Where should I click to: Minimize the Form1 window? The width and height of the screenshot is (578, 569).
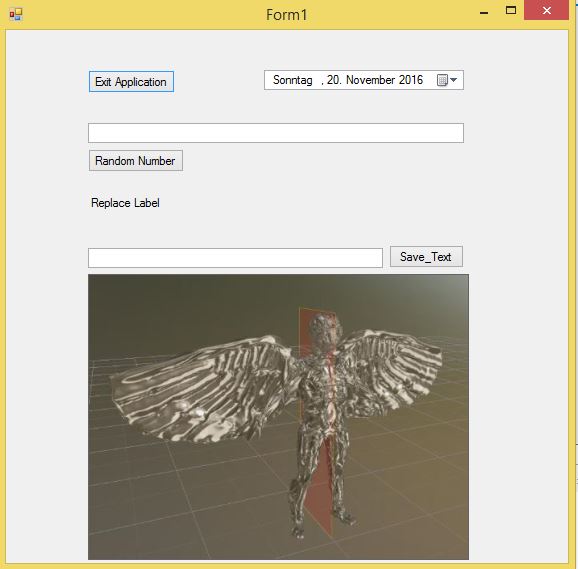pos(484,12)
